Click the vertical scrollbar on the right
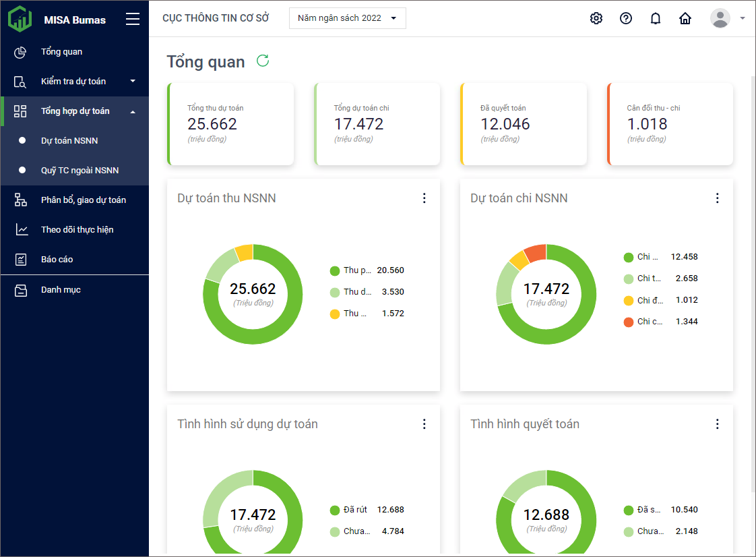This screenshot has height=557, width=756. click(x=753, y=283)
